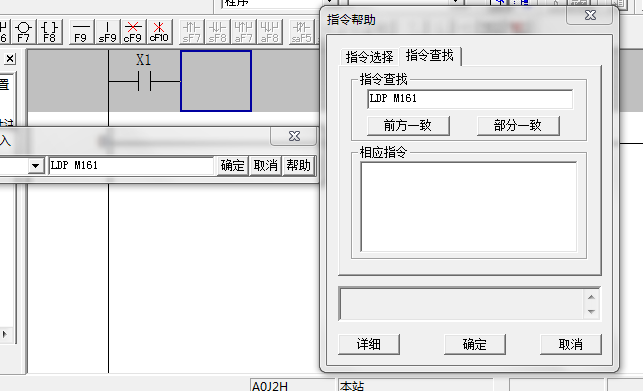This screenshot has height=391, width=643.
Task: Select the sF8 falling pulse contact tool
Action: (x=218, y=32)
